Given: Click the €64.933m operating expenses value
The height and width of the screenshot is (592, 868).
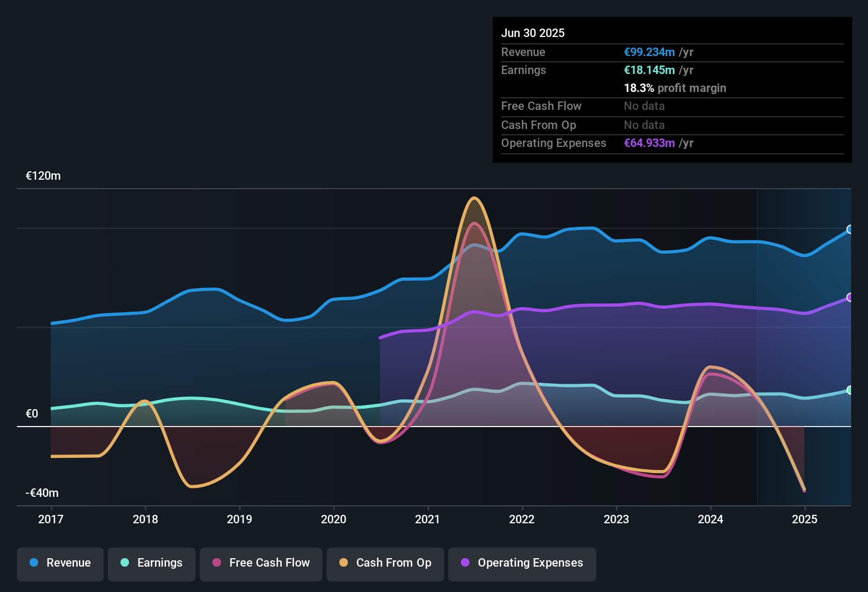Looking at the screenshot, I should (649, 143).
